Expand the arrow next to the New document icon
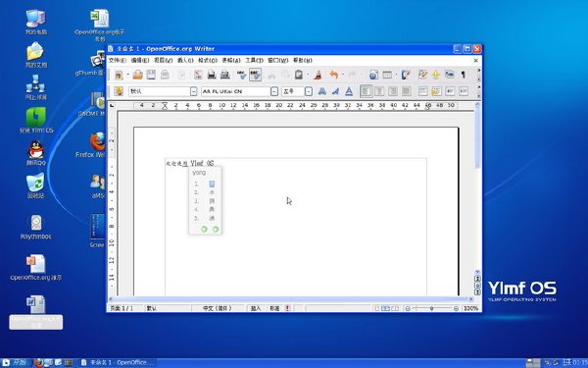588x368 pixels. [x=127, y=75]
